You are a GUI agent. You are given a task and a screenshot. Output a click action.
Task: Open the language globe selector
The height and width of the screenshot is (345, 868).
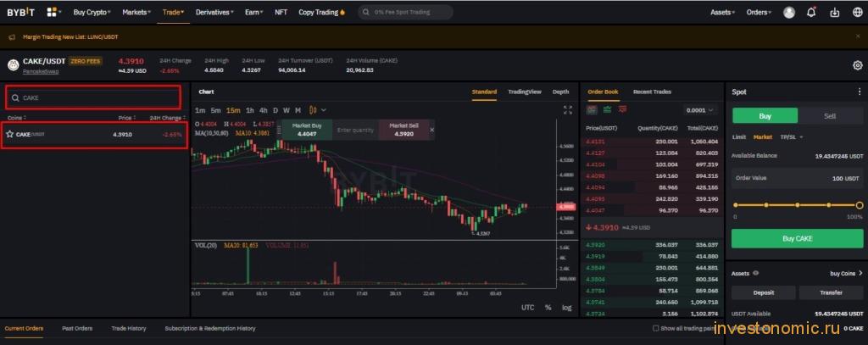[x=857, y=12]
